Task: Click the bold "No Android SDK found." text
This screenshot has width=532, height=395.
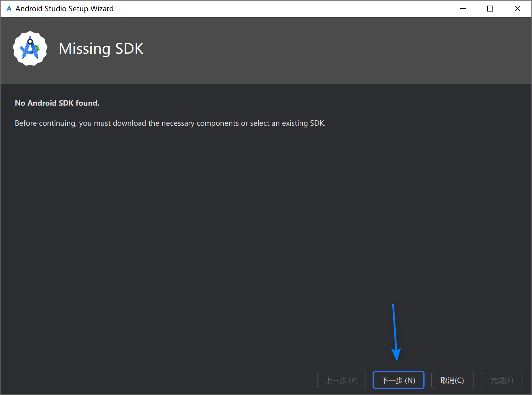Action: (57, 103)
